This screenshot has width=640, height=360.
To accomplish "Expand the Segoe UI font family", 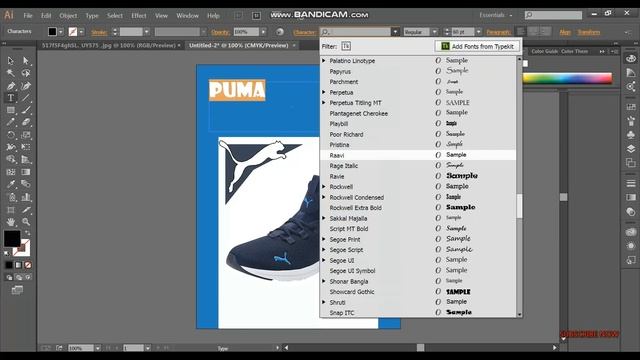I will click(324, 260).
